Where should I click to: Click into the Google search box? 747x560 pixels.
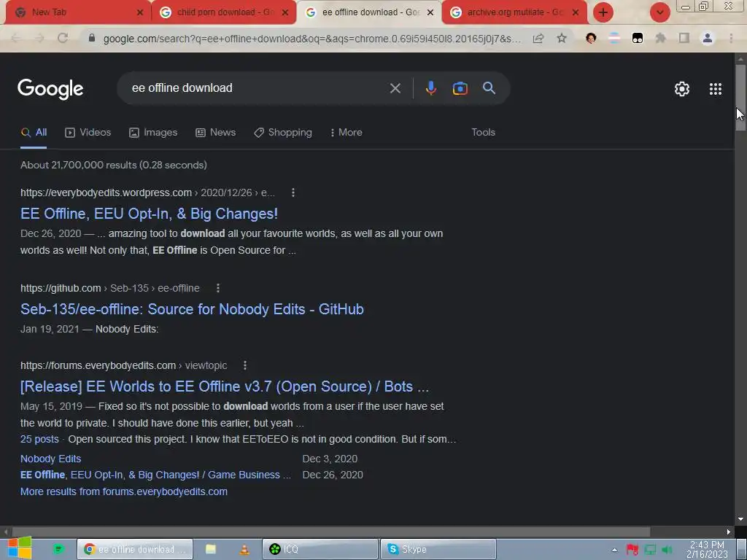(258, 88)
